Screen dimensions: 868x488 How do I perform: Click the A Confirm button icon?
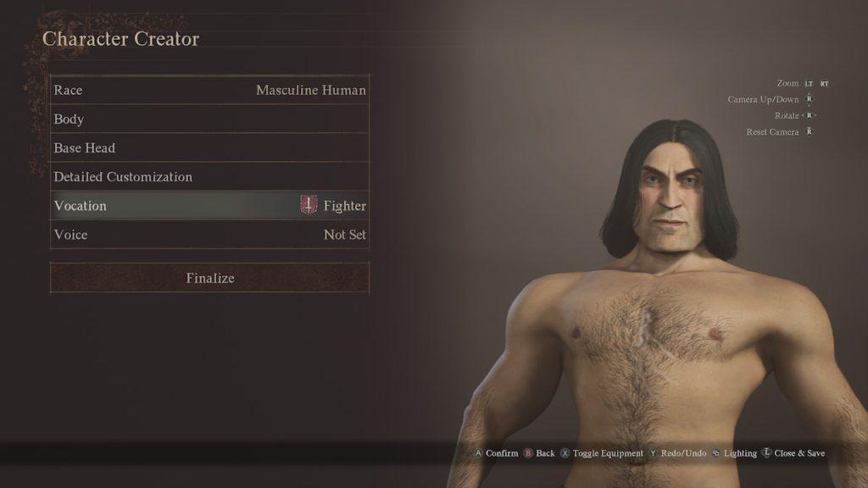[x=478, y=453]
